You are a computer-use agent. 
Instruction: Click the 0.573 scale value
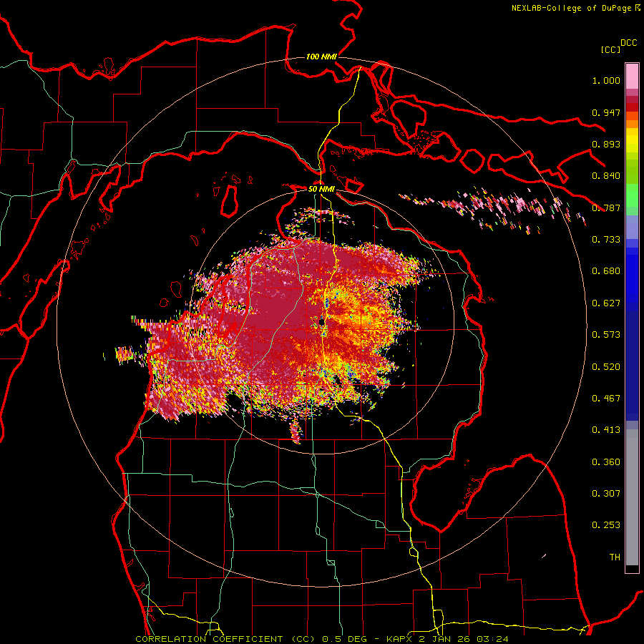click(x=606, y=335)
